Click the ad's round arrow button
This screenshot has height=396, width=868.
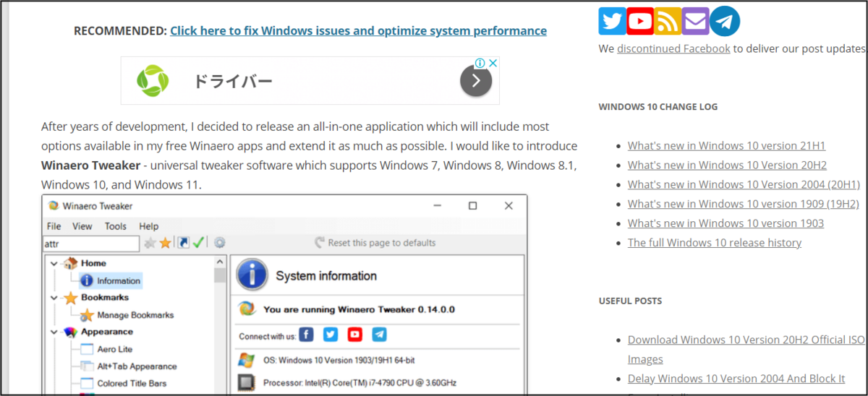click(476, 81)
